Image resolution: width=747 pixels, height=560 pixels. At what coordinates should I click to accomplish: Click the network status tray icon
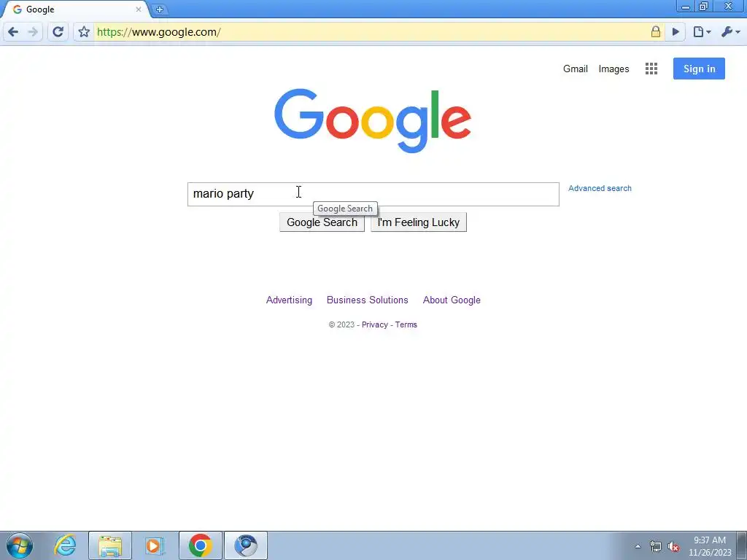656,547
